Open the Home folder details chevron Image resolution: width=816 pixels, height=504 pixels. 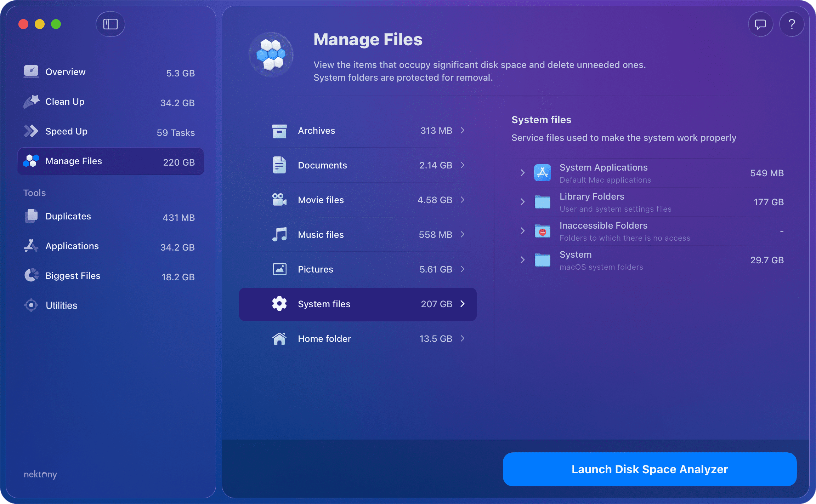click(x=463, y=339)
